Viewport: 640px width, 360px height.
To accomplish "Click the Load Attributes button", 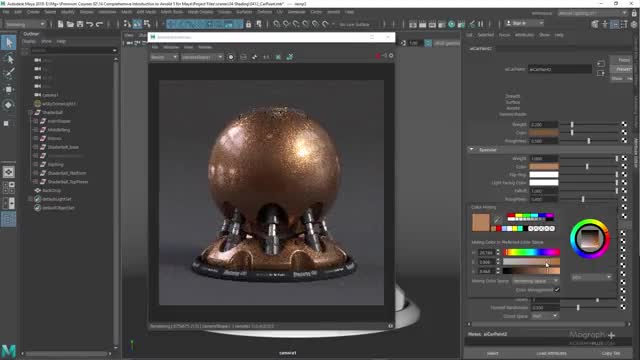I will pos(551,353).
